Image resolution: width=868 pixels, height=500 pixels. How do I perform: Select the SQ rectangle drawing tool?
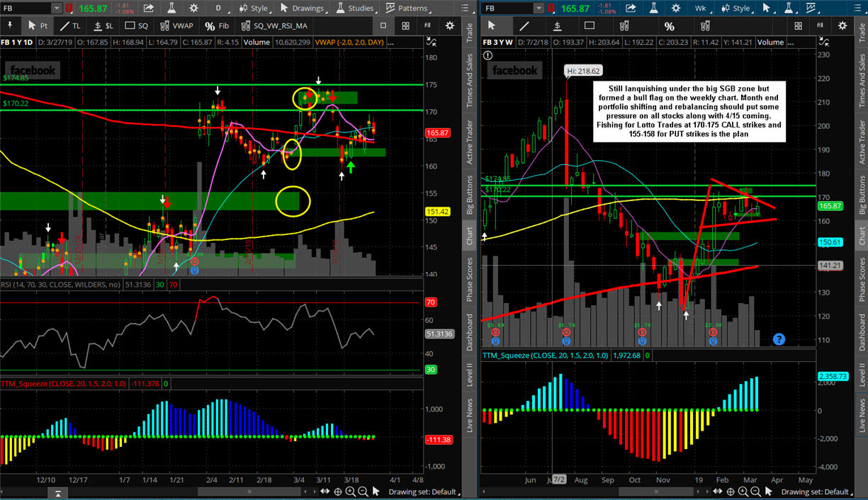(x=137, y=25)
